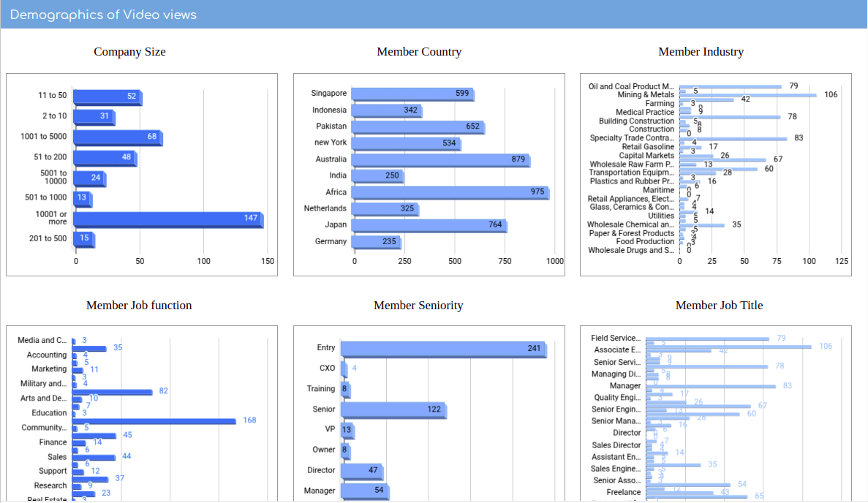Click the Japan bar with value 764
Viewport: 868px width, 503px height.
tap(429, 225)
